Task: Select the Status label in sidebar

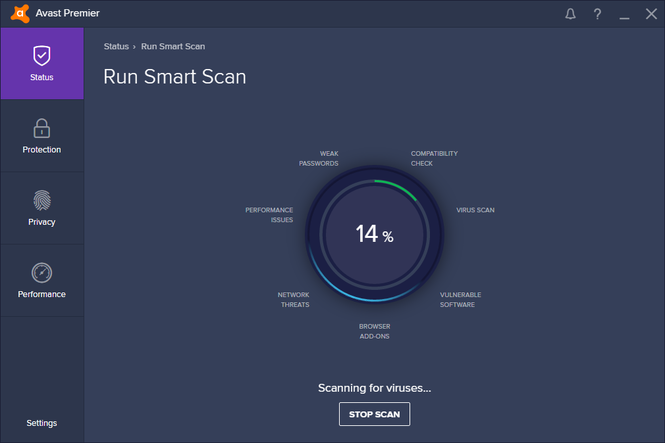Action: pyautogui.click(x=42, y=77)
